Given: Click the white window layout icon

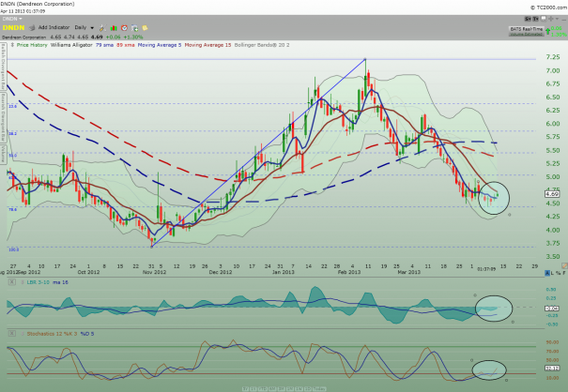Looking at the screenshot, I should [x=544, y=19].
